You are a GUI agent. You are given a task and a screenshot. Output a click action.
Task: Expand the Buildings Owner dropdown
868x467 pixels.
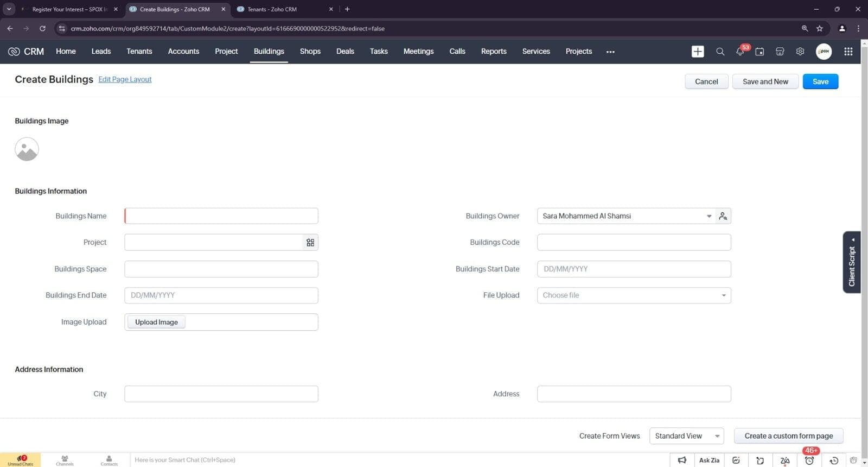709,216
